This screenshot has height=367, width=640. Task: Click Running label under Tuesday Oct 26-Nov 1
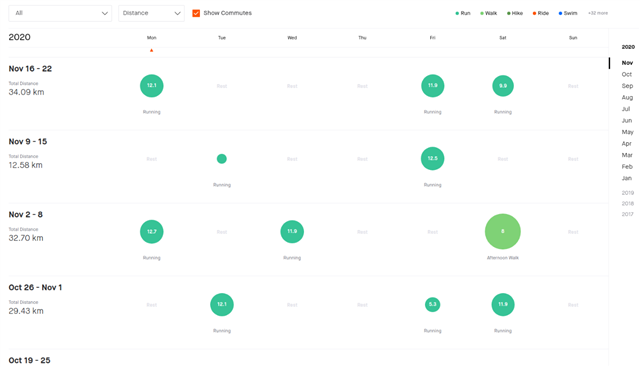tap(222, 331)
